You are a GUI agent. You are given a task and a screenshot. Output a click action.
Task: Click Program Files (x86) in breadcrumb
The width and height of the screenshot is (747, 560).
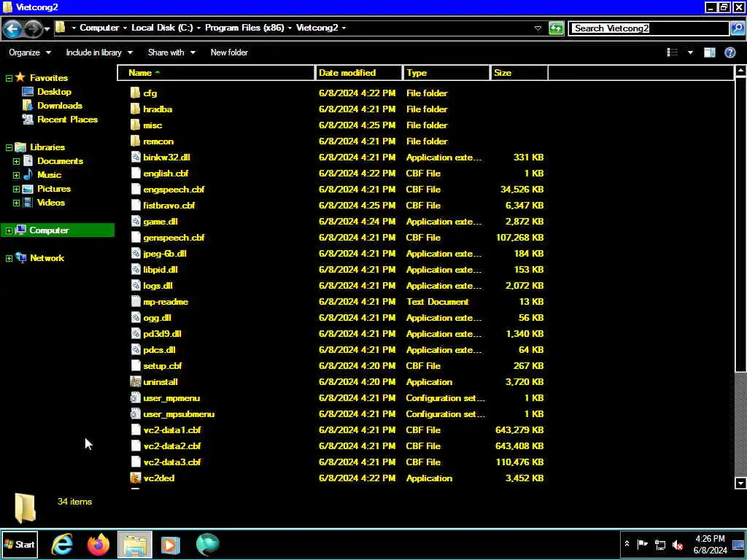[x=244, y=28]
